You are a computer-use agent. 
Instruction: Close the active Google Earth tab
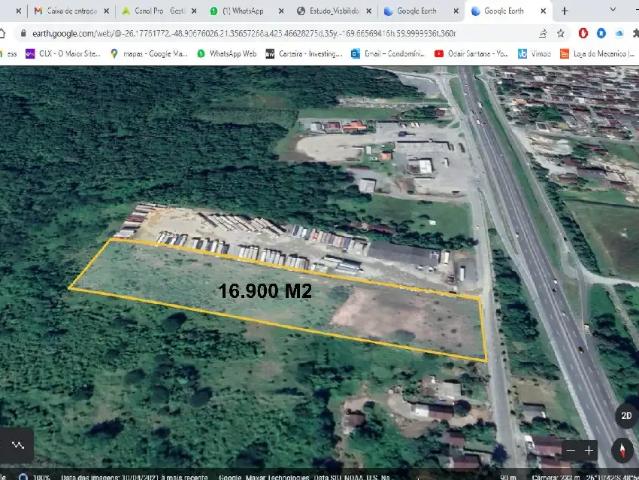(x=543, y=11)
